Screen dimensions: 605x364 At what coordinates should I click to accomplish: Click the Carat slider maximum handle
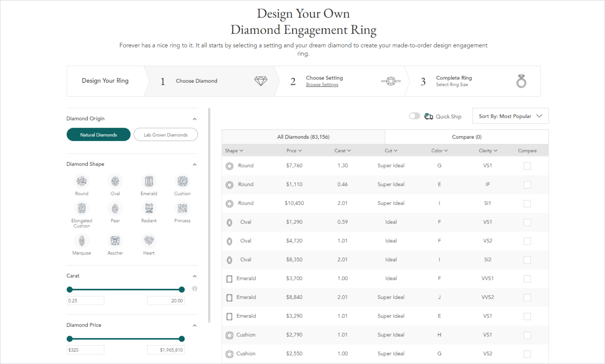pyautogui.click(x=181, y=290)
